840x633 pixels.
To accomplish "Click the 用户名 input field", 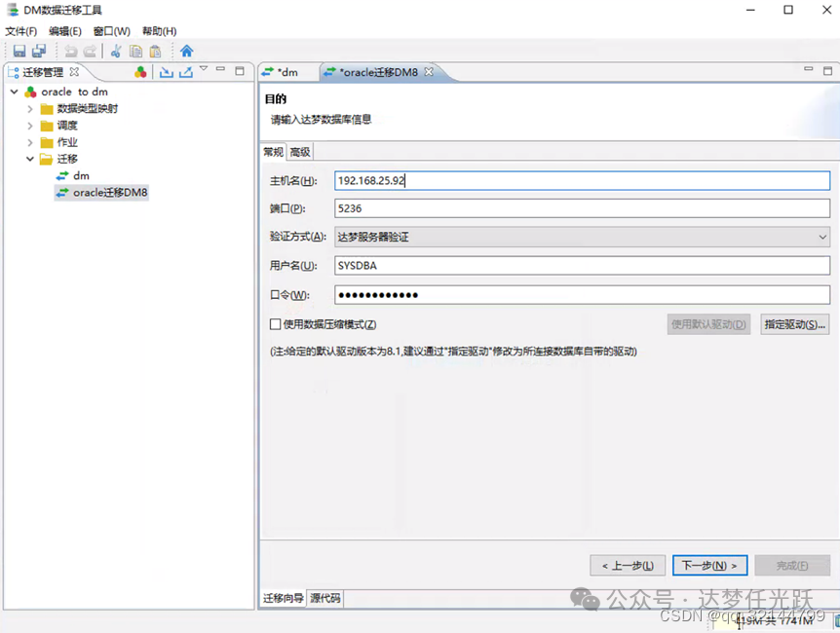I will pos(583,266).
